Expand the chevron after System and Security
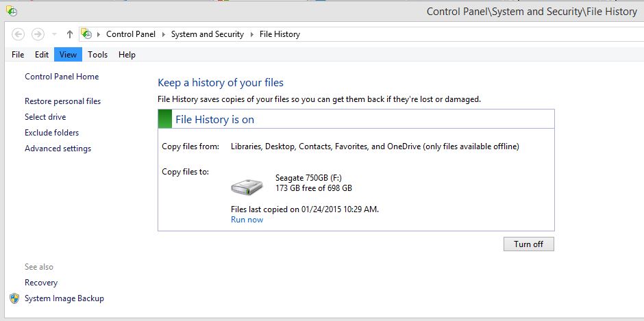Image resolution: width=644 pixels, height=321 pixels. click(x=251, y=34)
